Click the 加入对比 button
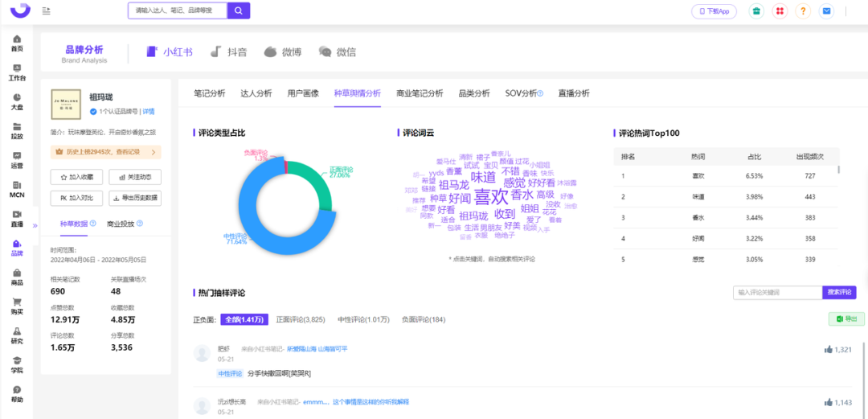The width and height of the screenshot is (868, 419). point(77,198)
